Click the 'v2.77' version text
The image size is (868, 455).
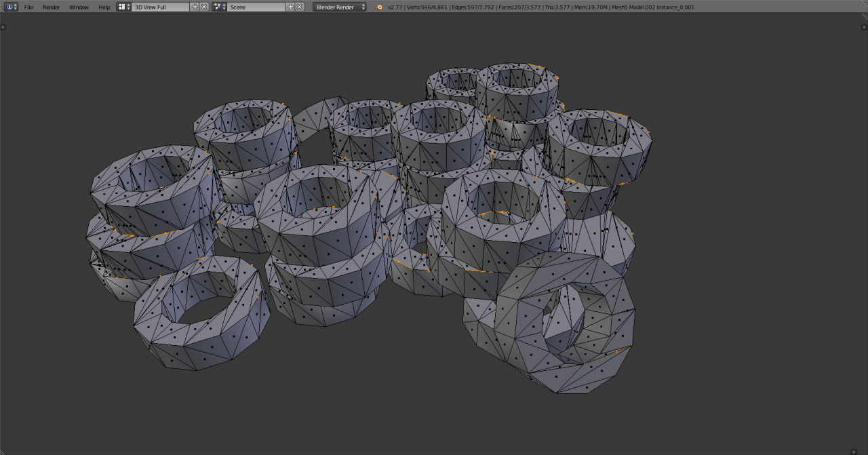tap(394, 7)
